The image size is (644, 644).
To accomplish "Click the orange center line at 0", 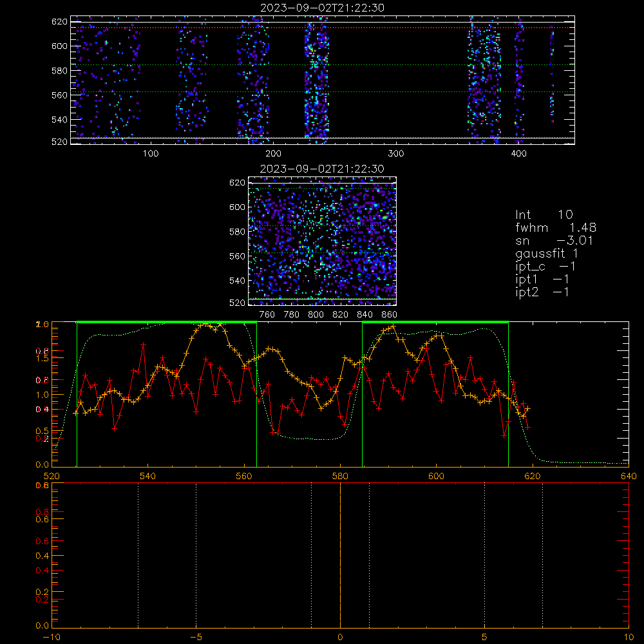I will point(340,554).
